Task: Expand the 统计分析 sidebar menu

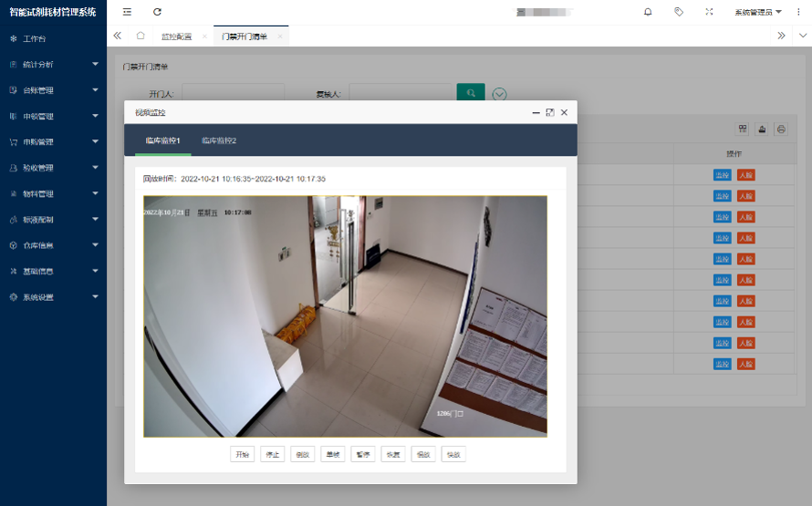Action: [x=53, y=65]
